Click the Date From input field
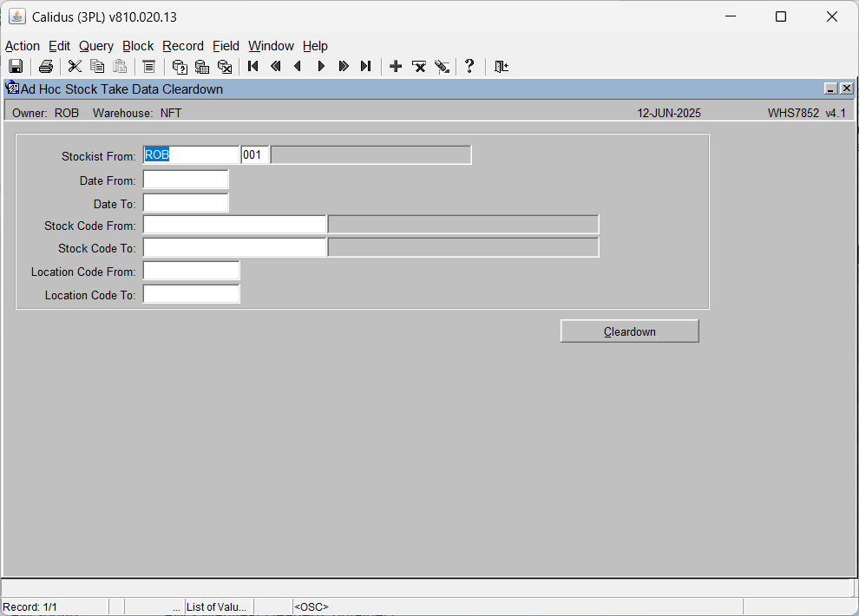Screen dimensions: 859x616 coord(186,180)
